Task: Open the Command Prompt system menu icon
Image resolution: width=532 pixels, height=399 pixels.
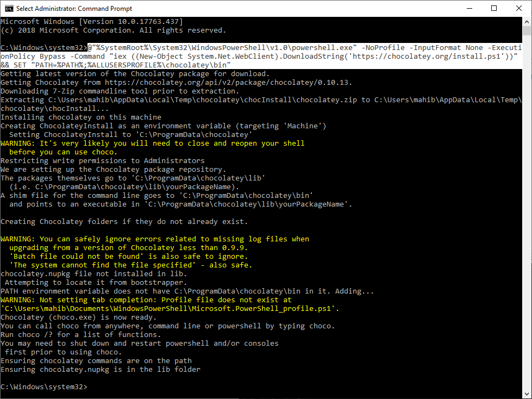Action: tap(9, 9)
